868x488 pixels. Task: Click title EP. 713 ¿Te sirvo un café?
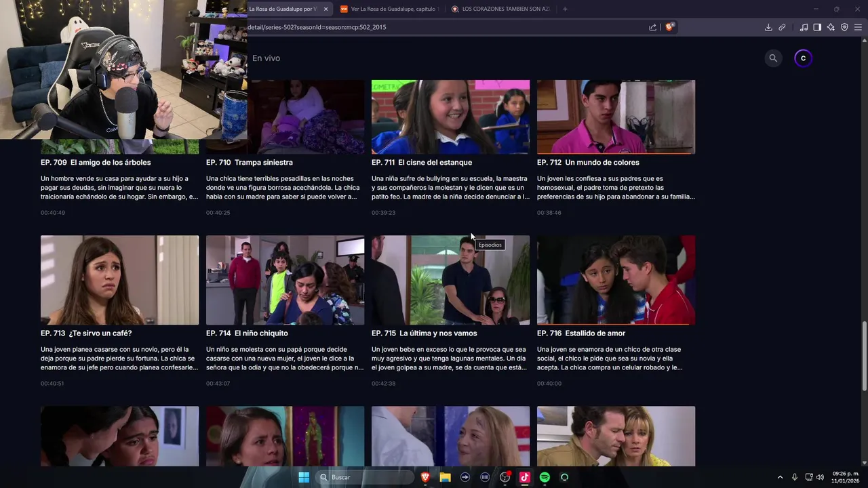[x=86, y=333]
